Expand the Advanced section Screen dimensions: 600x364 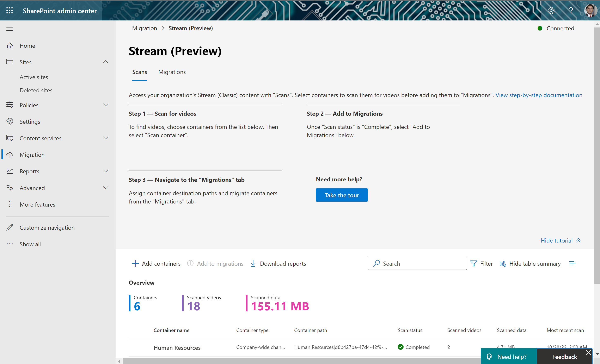click(x=105, y=188)
